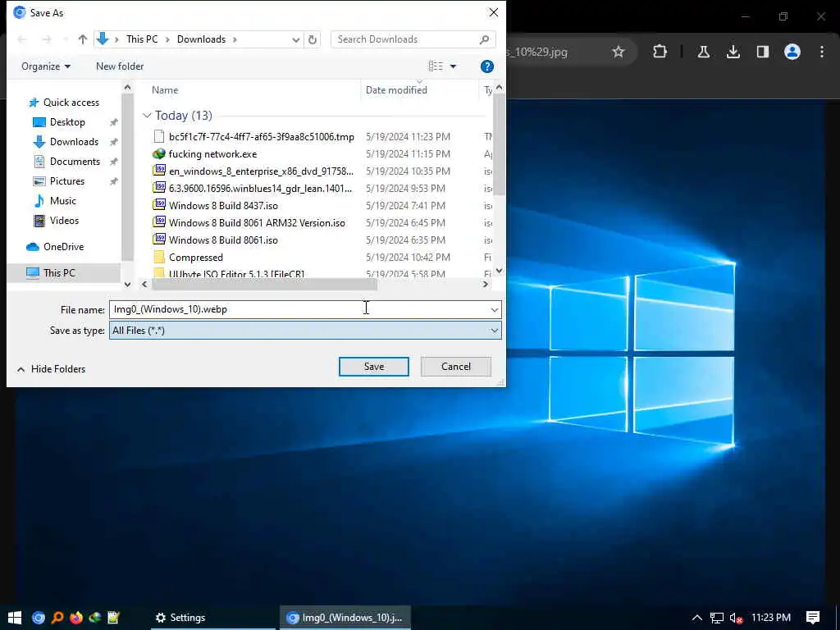Click the file list vertical scrollbar down arrow
Screen dimensions: 840x630
coord(500,271)
